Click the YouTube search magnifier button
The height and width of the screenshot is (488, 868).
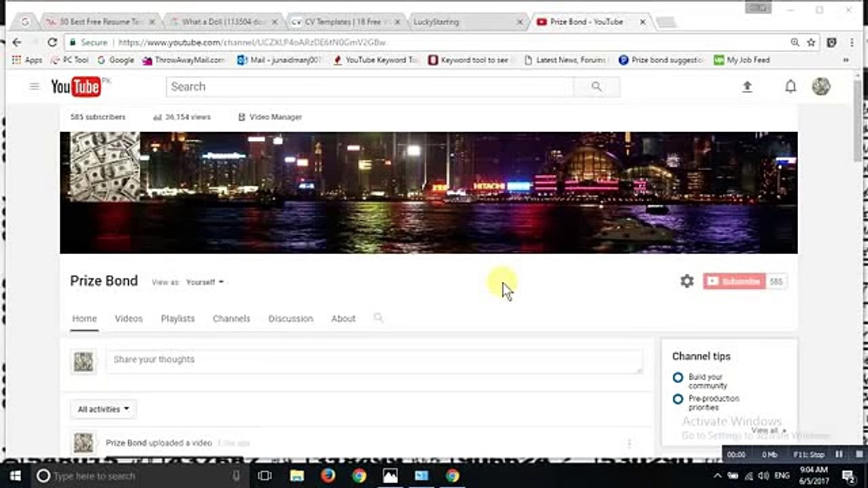pyautogui.click(x=596, y=87)
